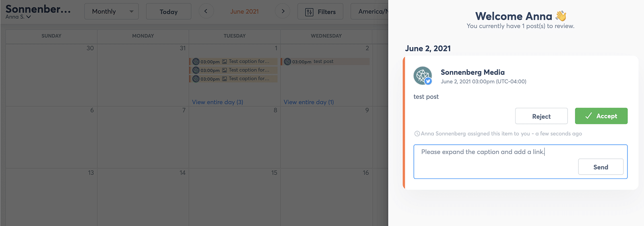Image resolution: width=644 pixels, height=226 pixels.
Task: Jump to Today in calendar
Action: coord(168,12)
